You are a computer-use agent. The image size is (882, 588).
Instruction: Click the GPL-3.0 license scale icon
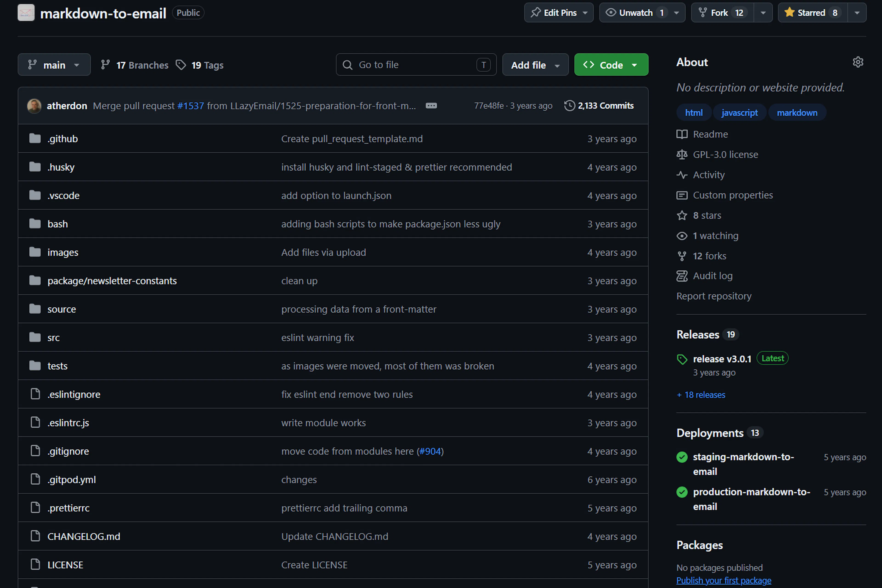pyautogui.click(x=682, y=155)
